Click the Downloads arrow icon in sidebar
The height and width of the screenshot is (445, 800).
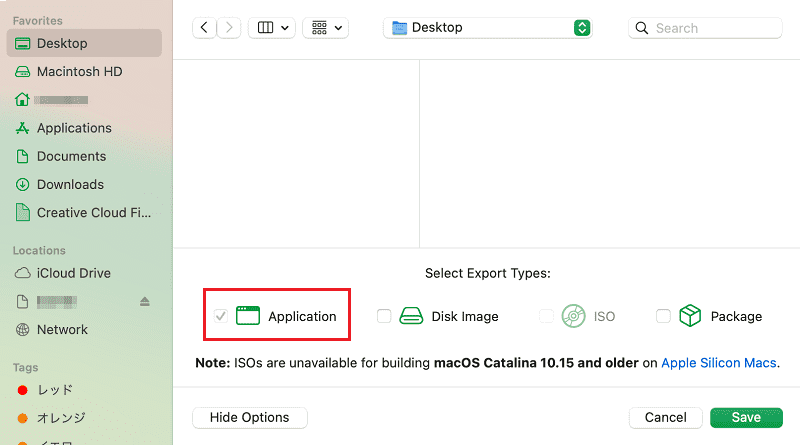click(x=22, y=184)
